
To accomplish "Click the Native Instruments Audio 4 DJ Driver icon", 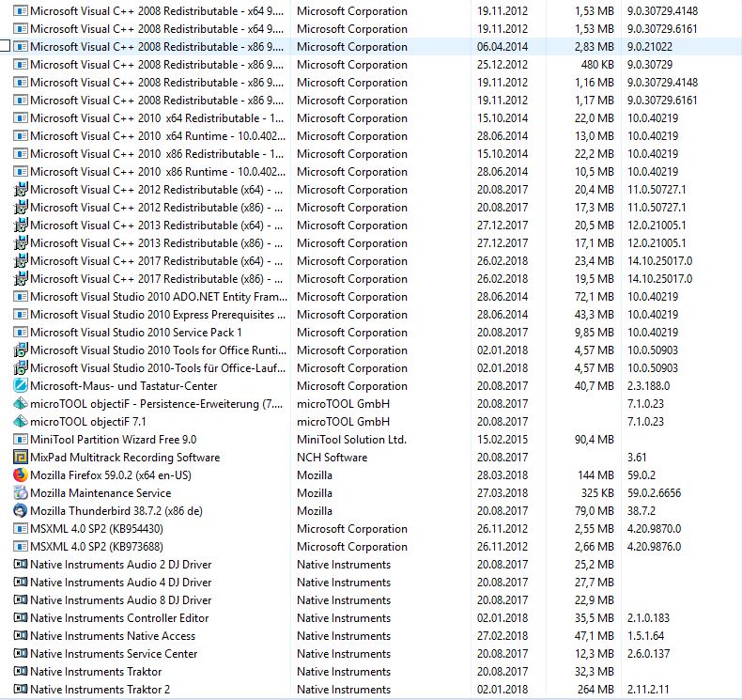I will (x=21, y=583).
